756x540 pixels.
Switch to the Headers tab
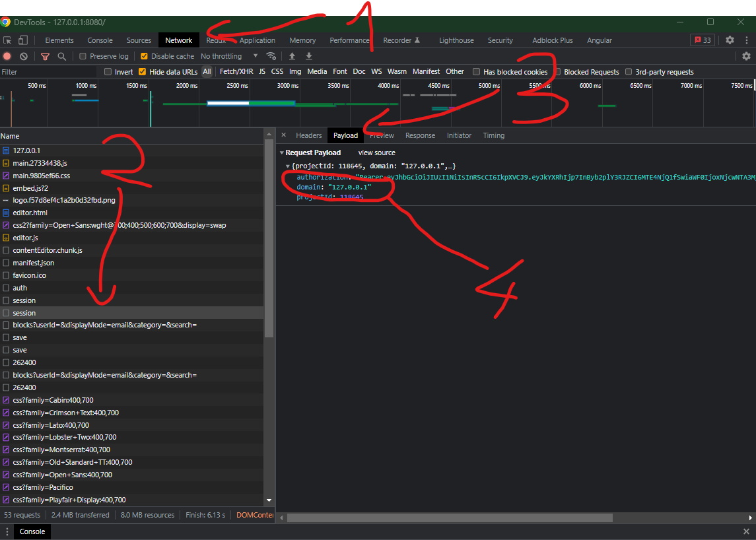[308, 135]
